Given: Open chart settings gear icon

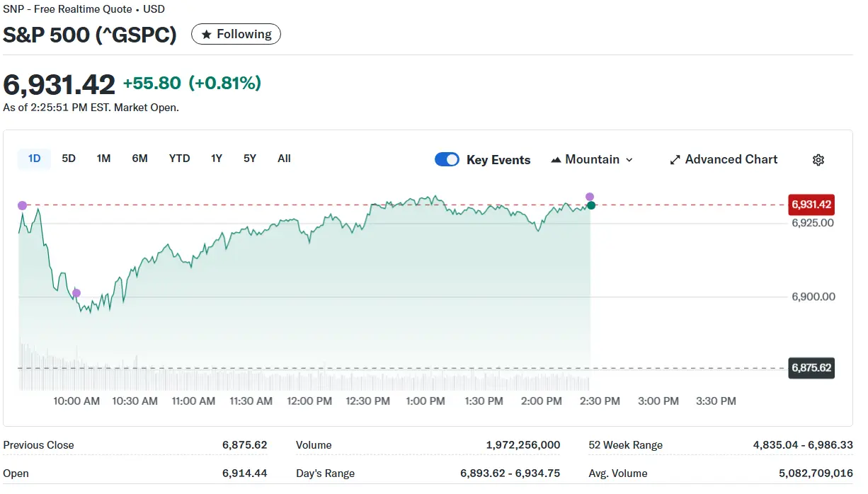Looking at the screenshot, I should point(818,160).
